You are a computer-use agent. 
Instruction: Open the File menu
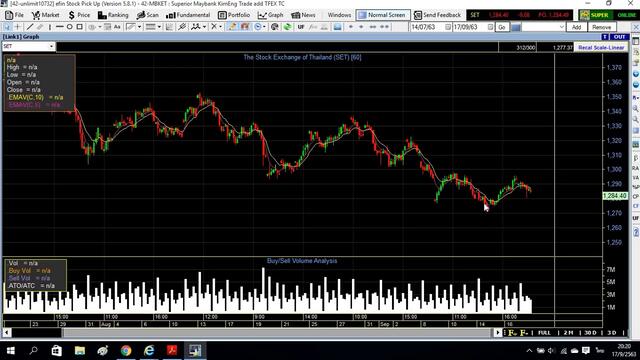(14, 15)
